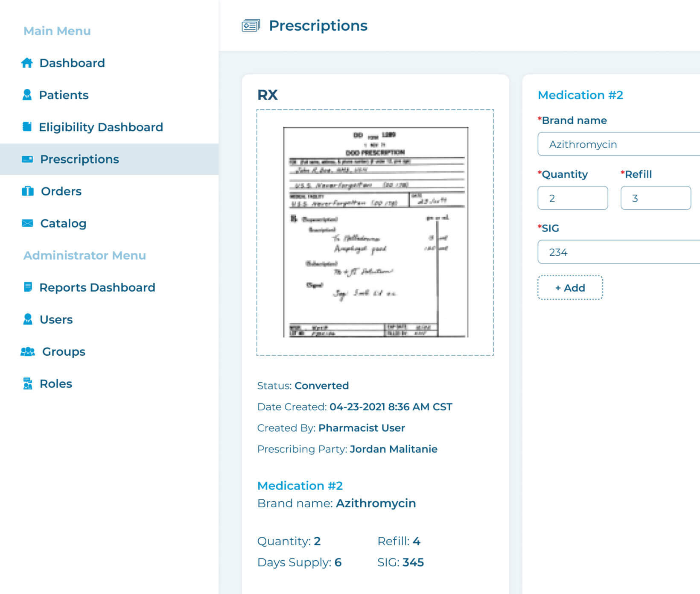This screenshot has width=700, height=594.
Task: Click the Refill input field
Action: (656, 198)
